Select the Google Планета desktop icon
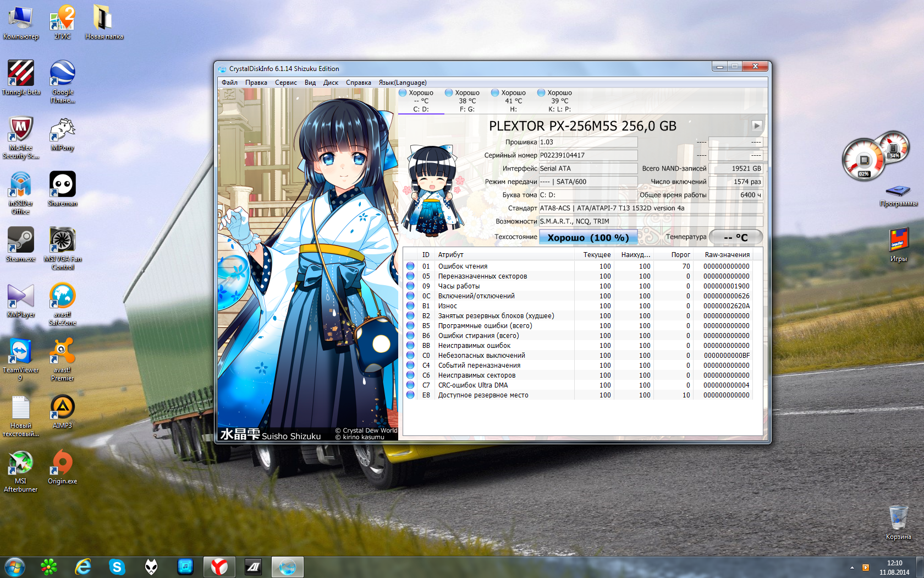Screen dimensions: 924x578 (x=63, y=81)
